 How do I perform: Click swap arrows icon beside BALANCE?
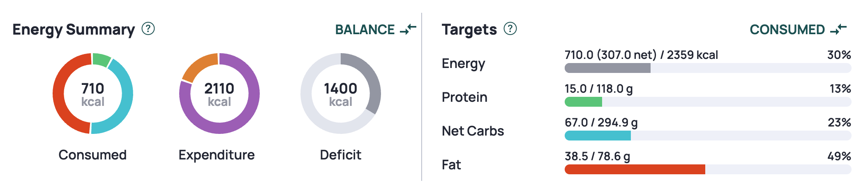click(x=408, y=29)
